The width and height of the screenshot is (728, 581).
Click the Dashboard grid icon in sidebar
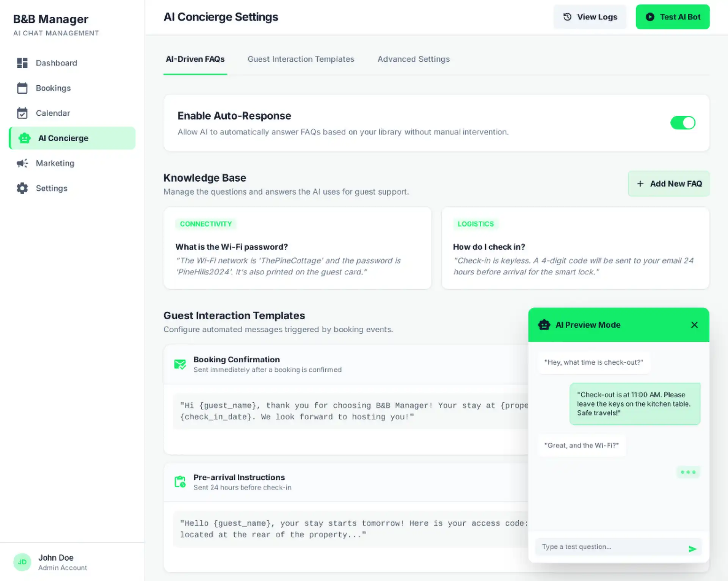point(22,63)
